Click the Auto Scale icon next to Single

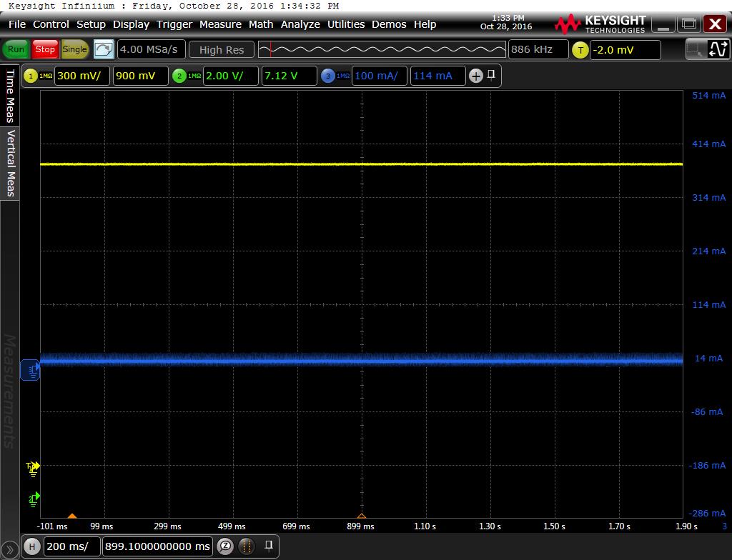[x=104, y=49]
